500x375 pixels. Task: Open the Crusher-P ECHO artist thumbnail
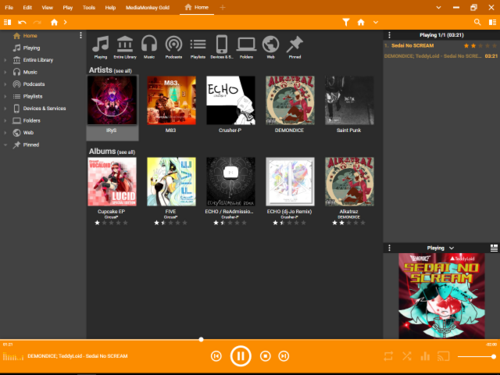click(231, 100)
